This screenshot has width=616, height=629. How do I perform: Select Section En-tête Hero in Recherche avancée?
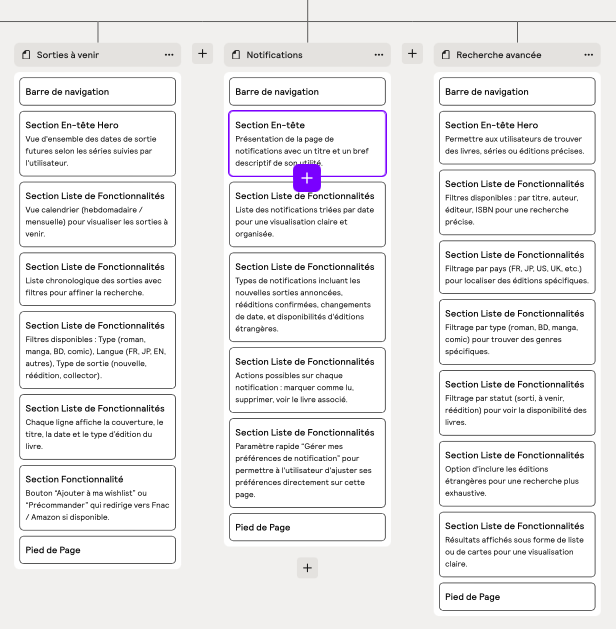(517, 137)
